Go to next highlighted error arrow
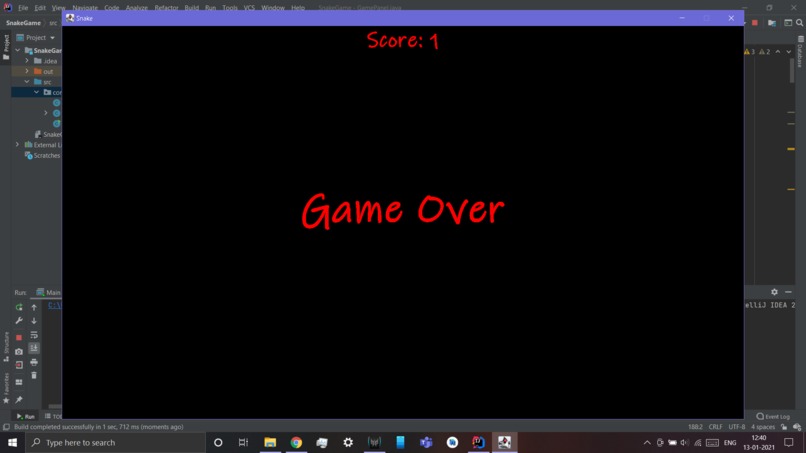The height and width of the screenshot is (453, 806). [789, 51]
